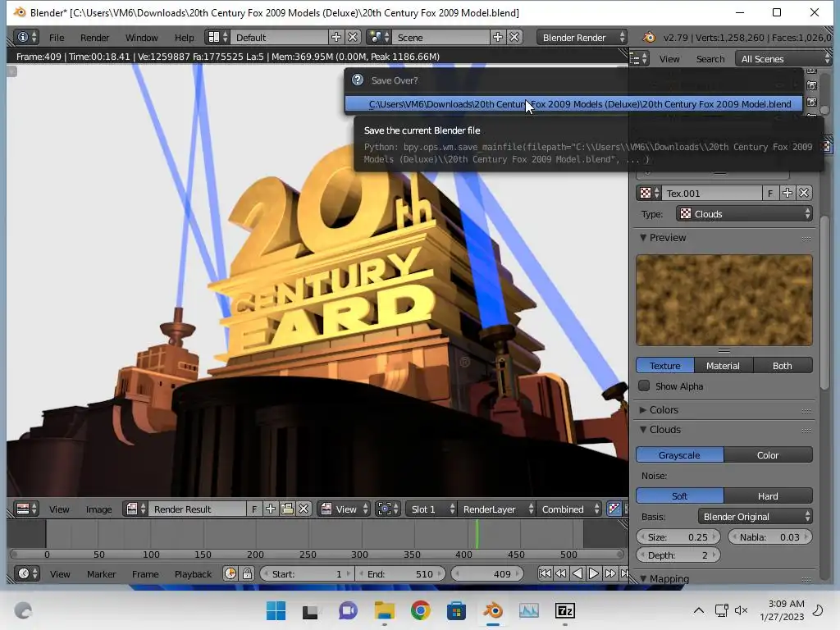The image size is (840, 630).
Task: Jump to previous keyframe
Action: tap(561, 573)
